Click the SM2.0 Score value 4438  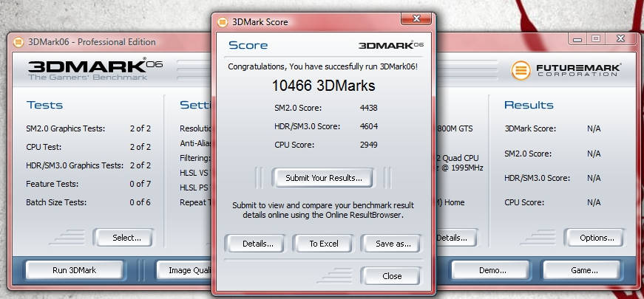[x=368, y=108]
